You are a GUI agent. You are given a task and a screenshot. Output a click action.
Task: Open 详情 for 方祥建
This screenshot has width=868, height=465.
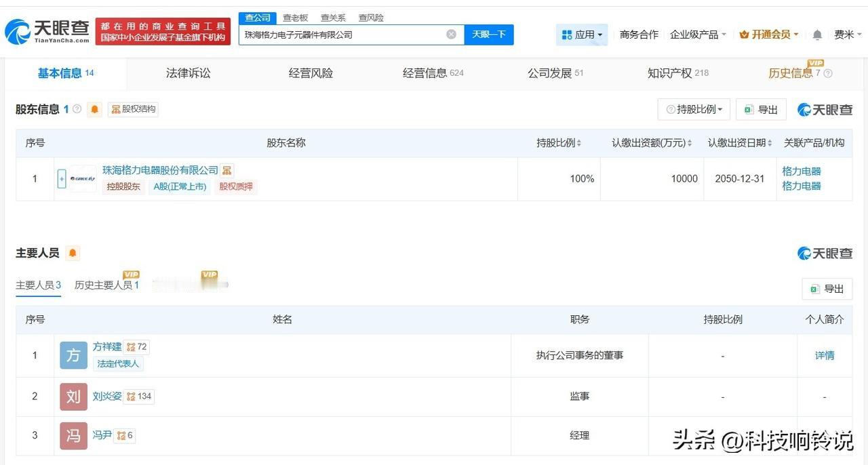point(825,355)
